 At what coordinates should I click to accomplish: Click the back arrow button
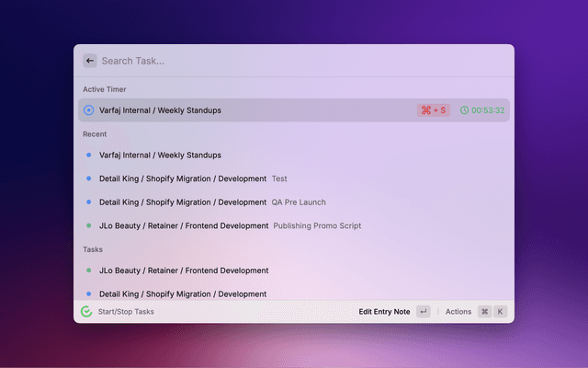(89, 61)
